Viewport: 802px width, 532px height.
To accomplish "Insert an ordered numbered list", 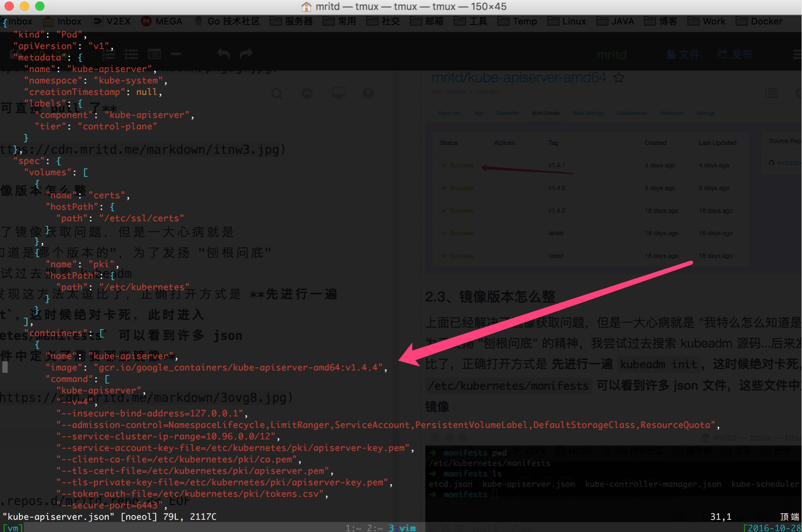I will (109, 54).
